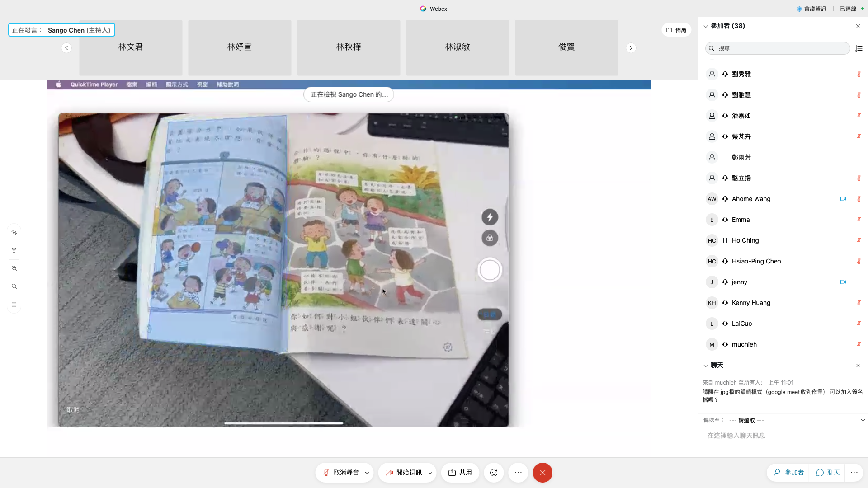This screenshot has height=488, width=868.
Task: Show next participants with right arrow
Action: click(x=631, y=48)
